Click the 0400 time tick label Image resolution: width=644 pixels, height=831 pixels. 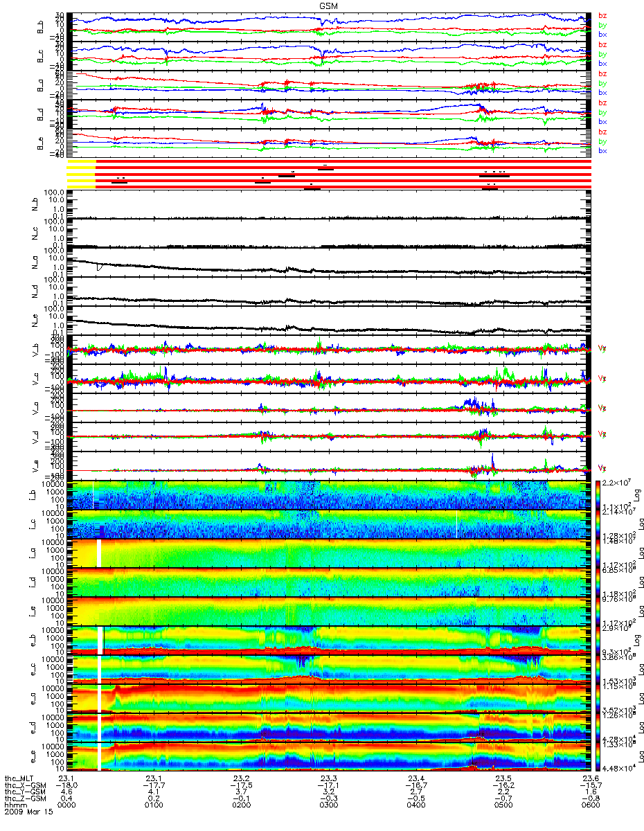coord(416,806)
